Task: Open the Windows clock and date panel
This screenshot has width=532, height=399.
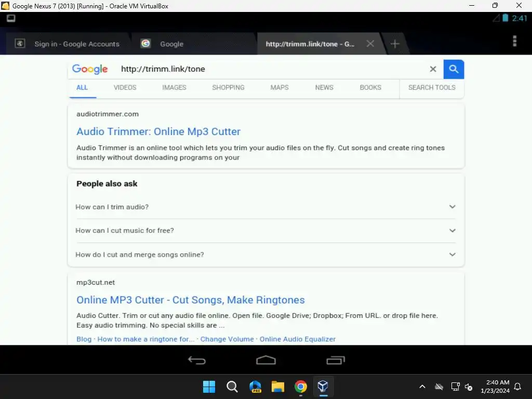Action: (495, 387)
